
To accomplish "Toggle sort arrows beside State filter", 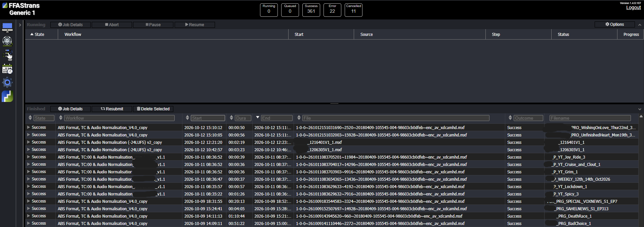I will pos(30,118).
